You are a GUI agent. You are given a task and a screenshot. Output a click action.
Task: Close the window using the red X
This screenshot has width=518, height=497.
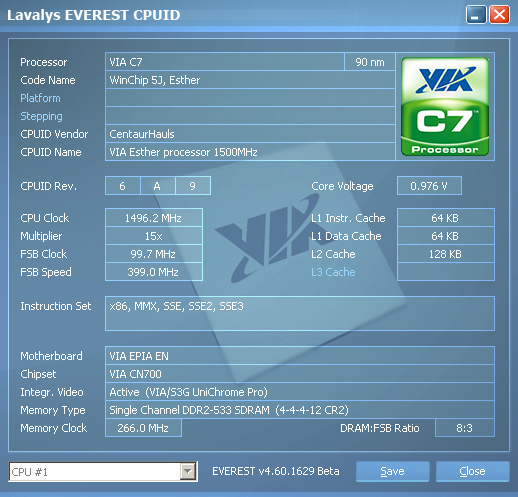point(499,15)
